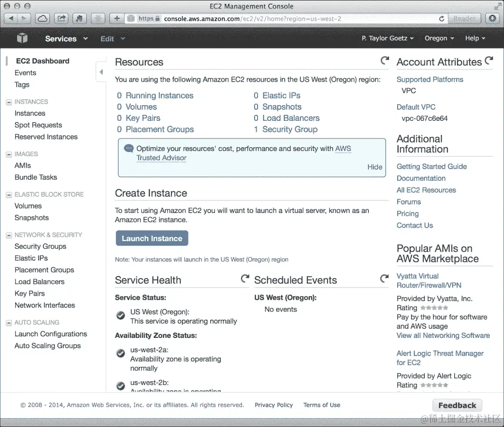Open the Terms of Use footer link
This screenshot has width=504, height=427.
pyautogui.click(x=322, y=405)
